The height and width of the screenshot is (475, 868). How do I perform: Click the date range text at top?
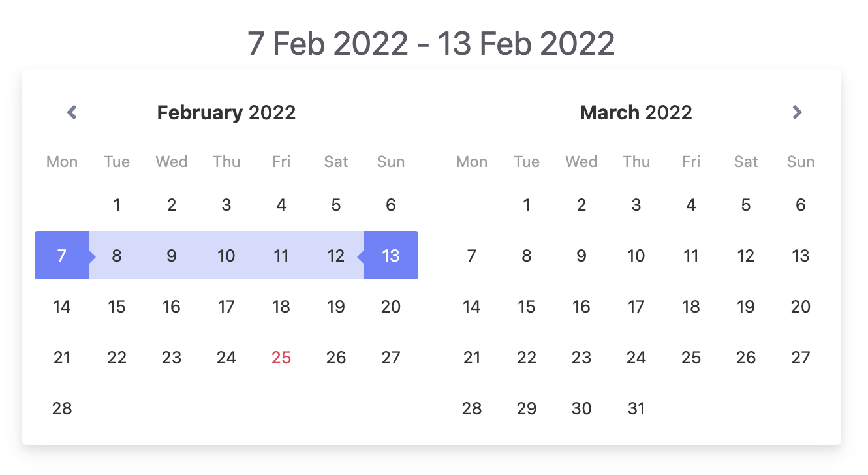pyautogui.click(x=431, y=43)
